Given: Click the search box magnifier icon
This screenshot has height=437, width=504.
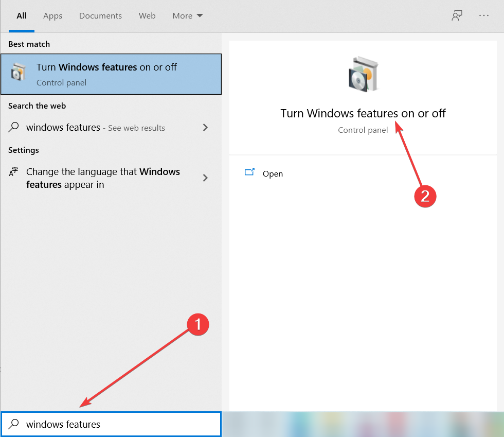Looking at the screenshot, I should (x=13, y=424).
